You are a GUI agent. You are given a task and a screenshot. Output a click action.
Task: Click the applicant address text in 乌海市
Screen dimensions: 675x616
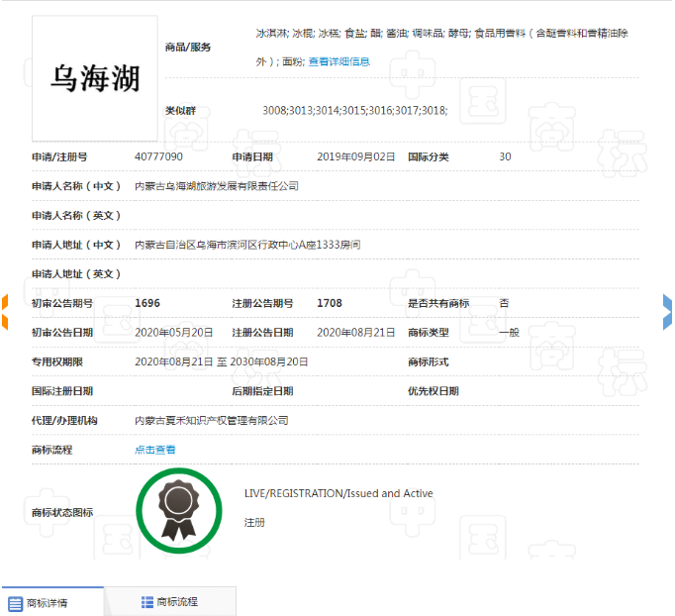click(x=246, y=245)
